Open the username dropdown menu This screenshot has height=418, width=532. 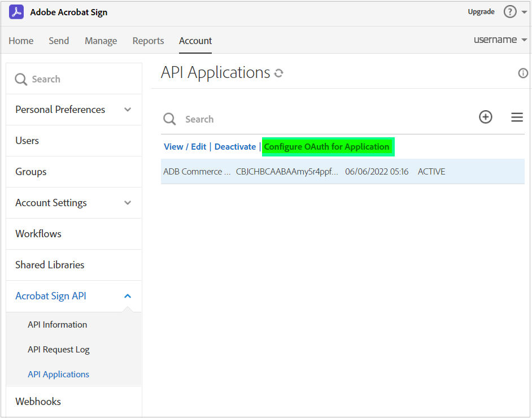500,40
